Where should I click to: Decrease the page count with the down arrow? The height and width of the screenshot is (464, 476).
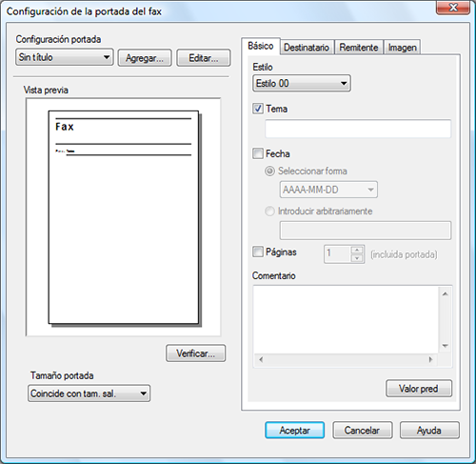pyautogui.click(x=357, y=258)
